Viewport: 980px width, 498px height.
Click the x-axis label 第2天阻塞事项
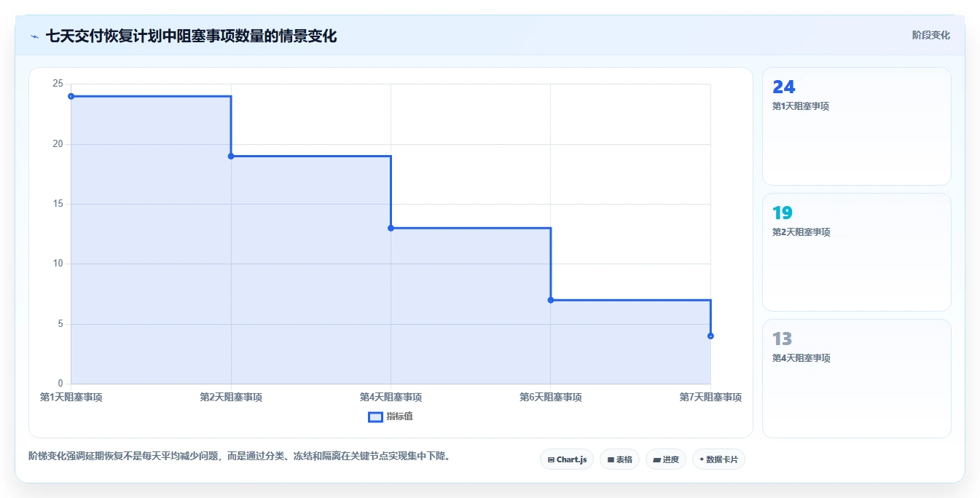pos(231,398)
